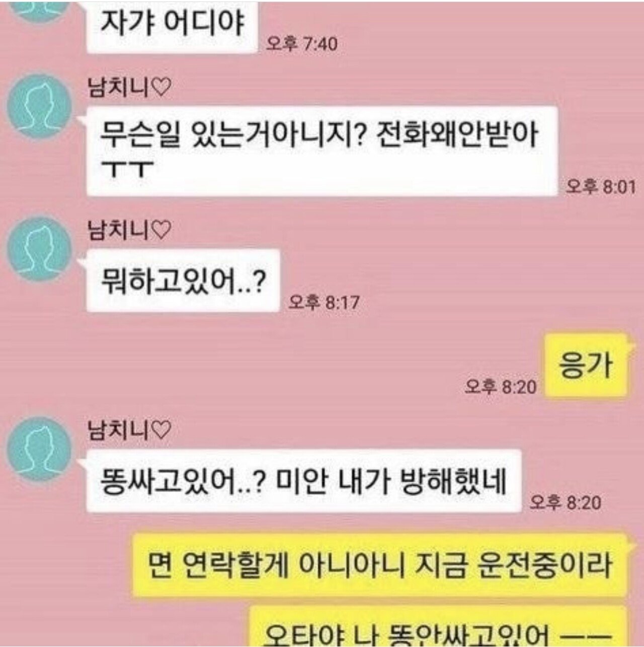Tap sender name 남치니♡ above the 똥싸고있어 message
Screen dimensions: 644x647
point(130,430)
